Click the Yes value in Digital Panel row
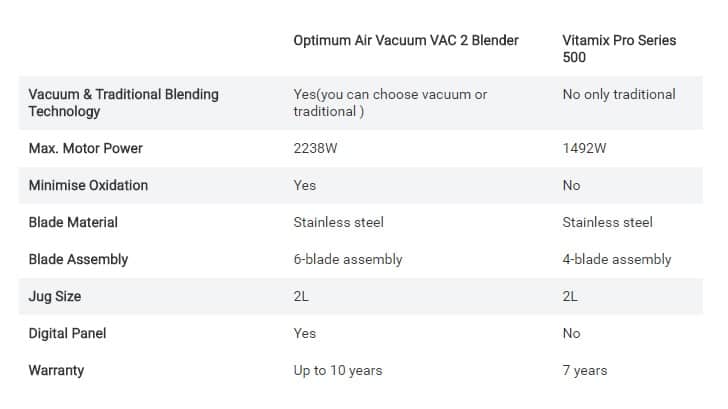728x409 pixels. click(x=305, y=333)
